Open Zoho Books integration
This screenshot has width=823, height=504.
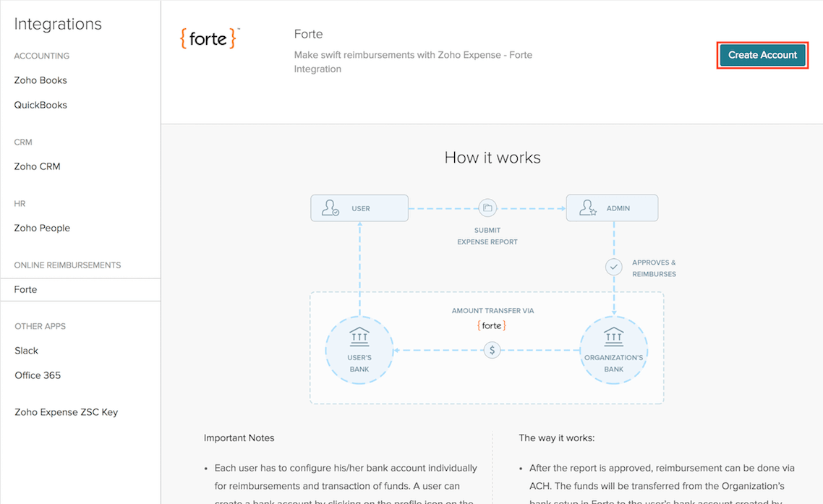click(x=40, y=80)
